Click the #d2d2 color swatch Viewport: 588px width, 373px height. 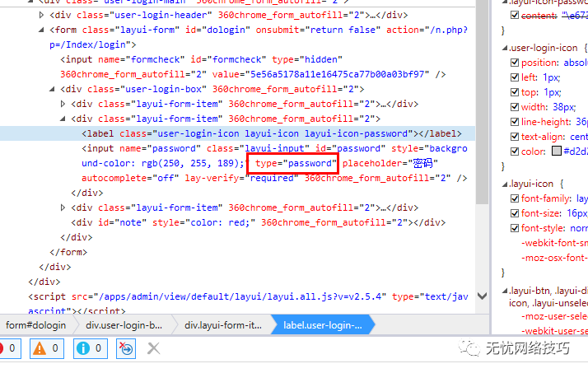tap(557, 151)
